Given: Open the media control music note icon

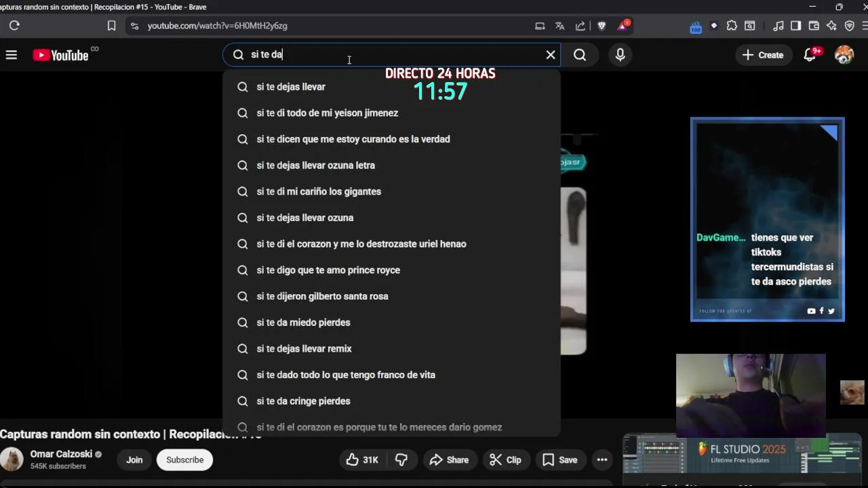Looking at the screenshot, I should (x=778, y=26).
